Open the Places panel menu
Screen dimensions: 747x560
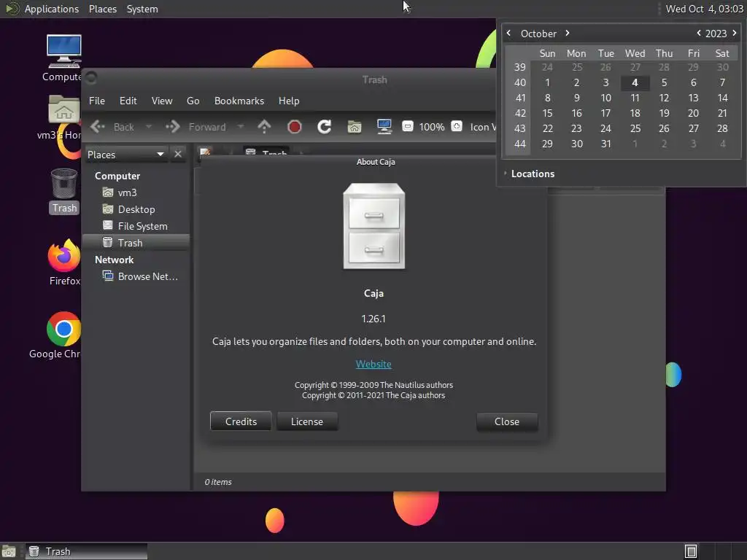[x=103, y=9]
